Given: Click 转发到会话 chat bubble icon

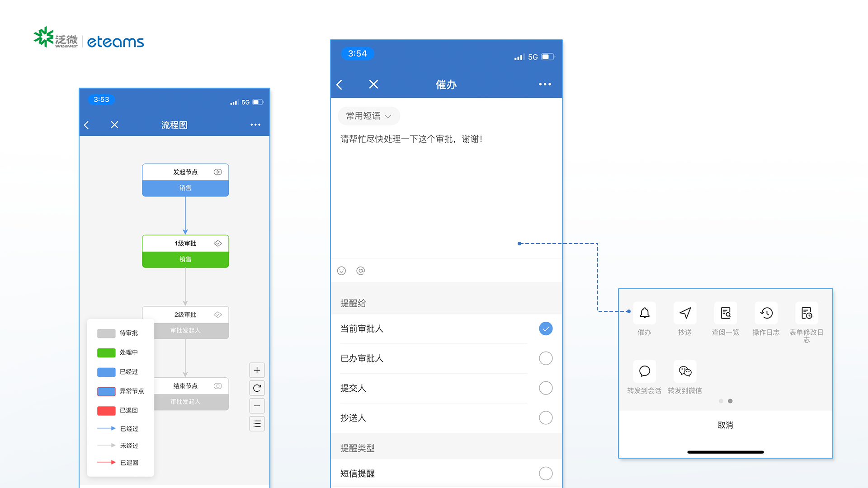Looking at the screenshot, I should [x=644, y=371].
